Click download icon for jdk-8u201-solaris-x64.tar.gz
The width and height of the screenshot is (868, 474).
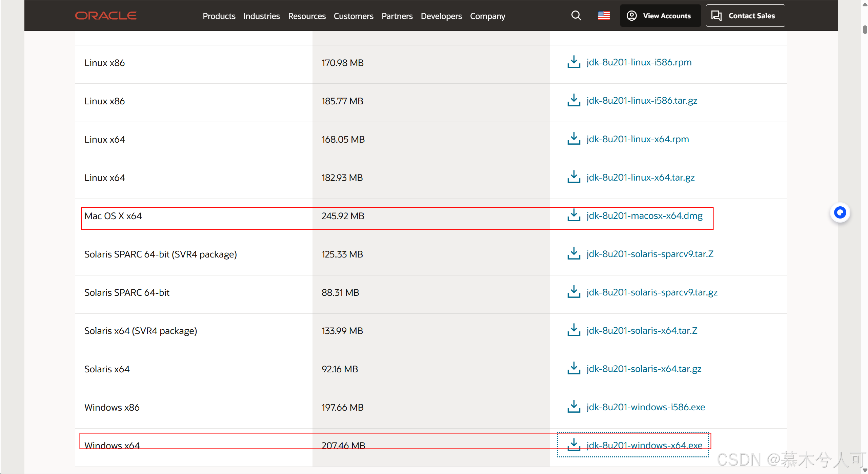[574, 369]
